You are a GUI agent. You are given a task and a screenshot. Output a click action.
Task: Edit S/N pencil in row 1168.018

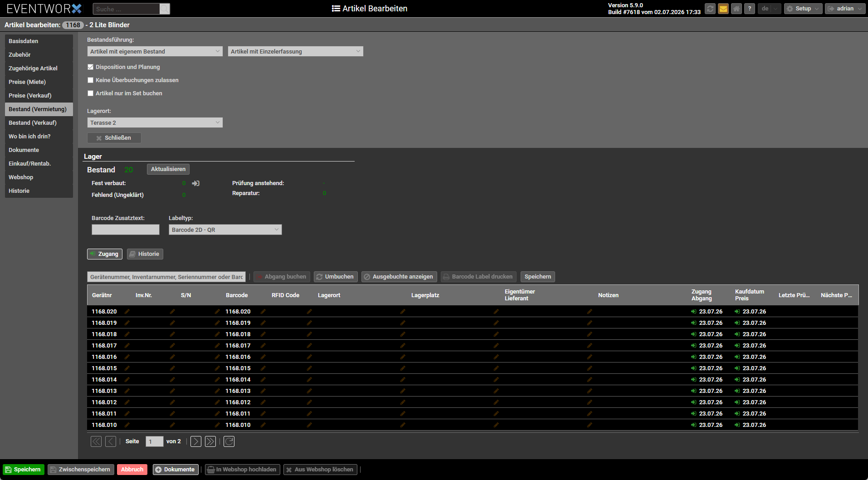click(x=217, y=334)
